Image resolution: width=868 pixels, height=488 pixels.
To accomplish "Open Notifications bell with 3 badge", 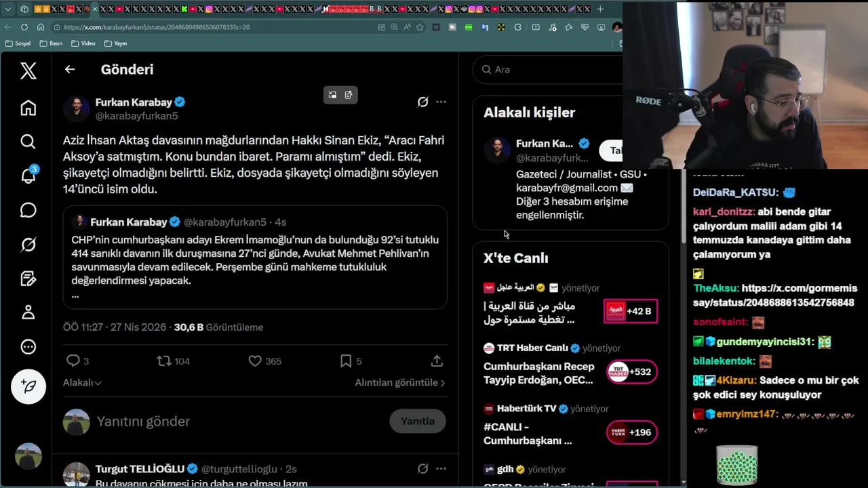I will point(28,175).
